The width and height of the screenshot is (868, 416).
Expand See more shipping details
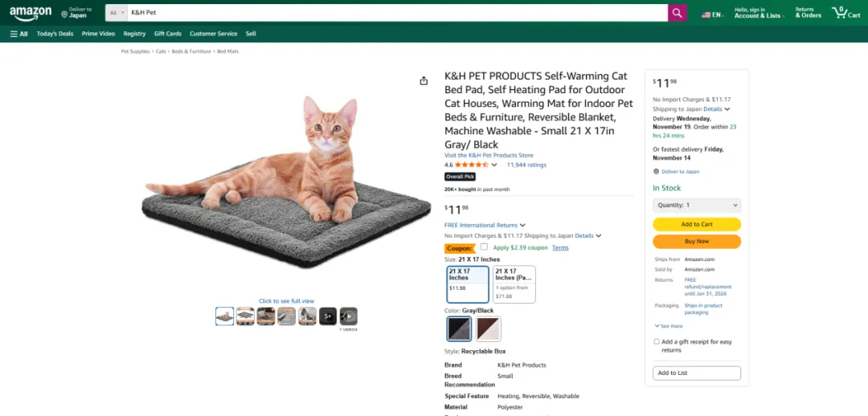coord(668,326)
